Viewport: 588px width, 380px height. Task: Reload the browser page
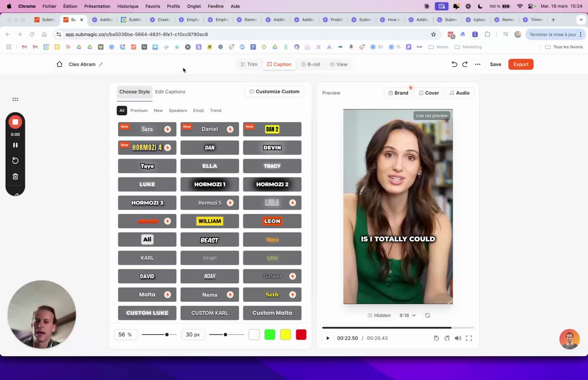coord(32,34)
